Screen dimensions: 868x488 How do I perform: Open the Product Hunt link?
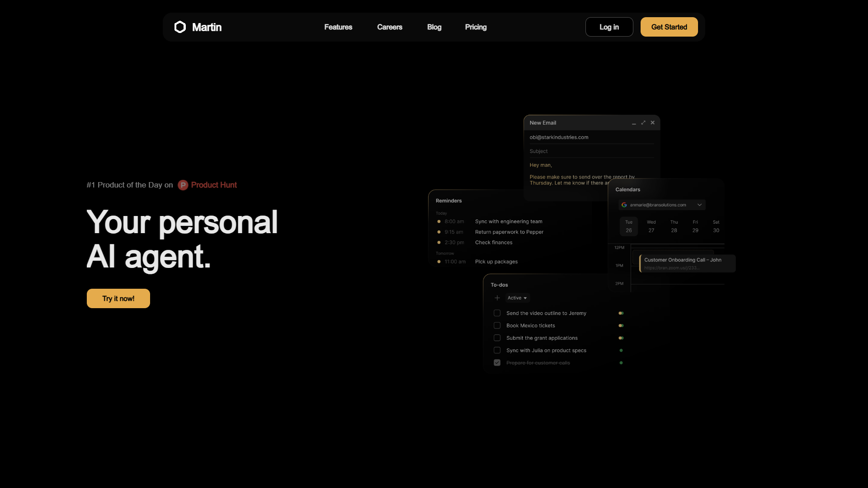(214, 185)
